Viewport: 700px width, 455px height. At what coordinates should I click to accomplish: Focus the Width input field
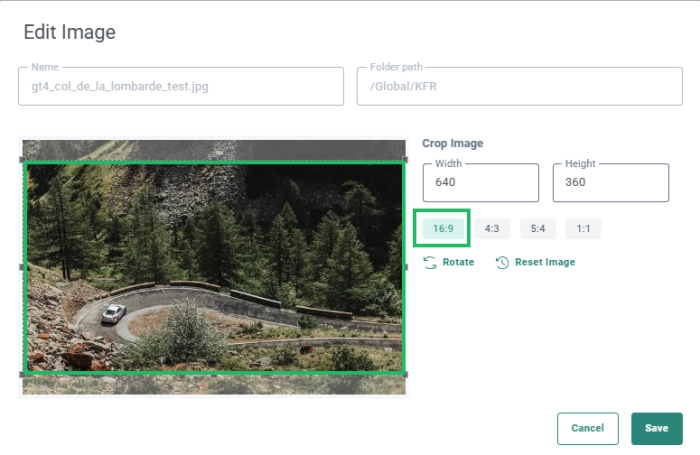(480, 183)
